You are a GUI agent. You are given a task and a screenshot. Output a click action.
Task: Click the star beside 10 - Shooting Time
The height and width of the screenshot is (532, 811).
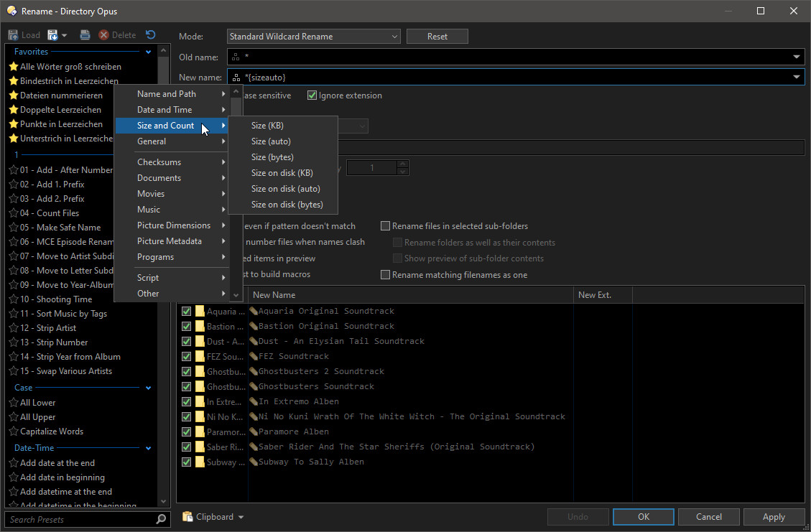tap(14, 299)
